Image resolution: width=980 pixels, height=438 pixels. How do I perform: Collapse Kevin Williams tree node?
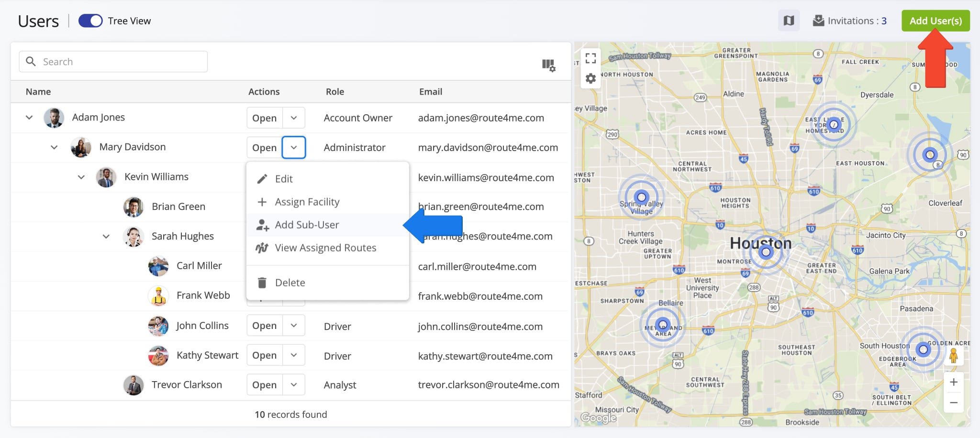click(x=81, y=177)
